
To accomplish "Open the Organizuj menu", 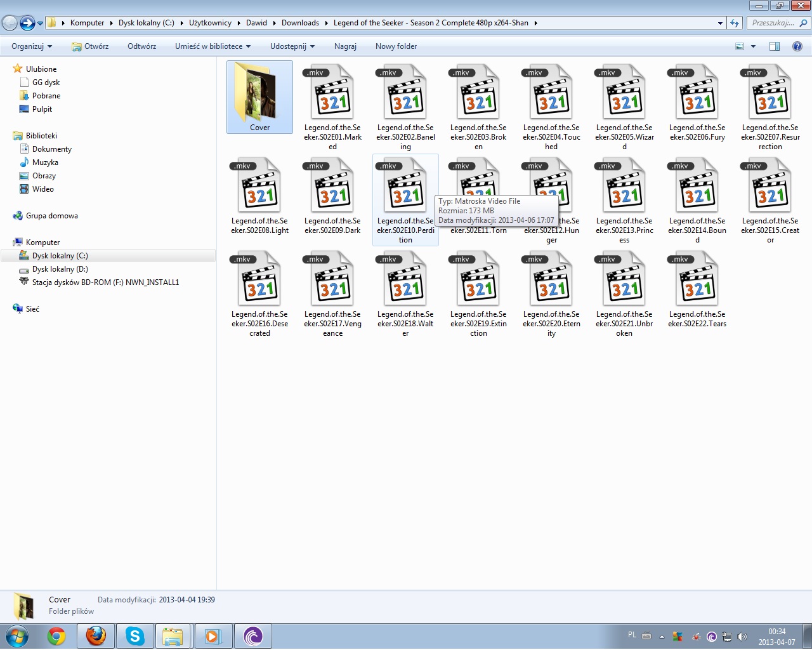I will 32,46.
